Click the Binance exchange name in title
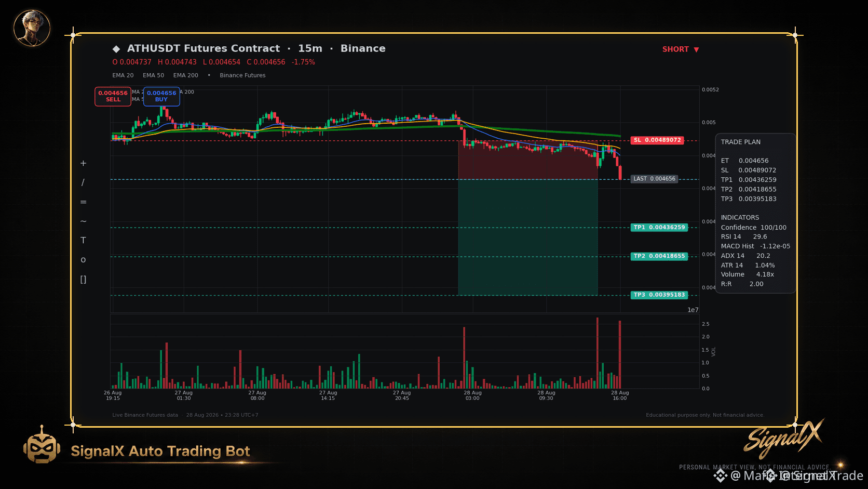Image resolution: width=868 pixels, height=489 pixels. pos(363,48)
